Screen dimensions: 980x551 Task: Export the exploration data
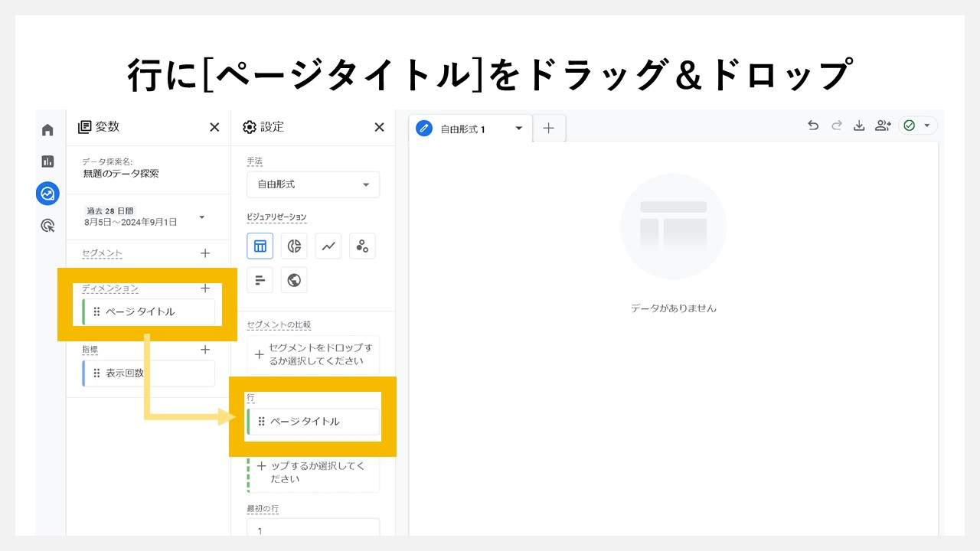[859, 125]
